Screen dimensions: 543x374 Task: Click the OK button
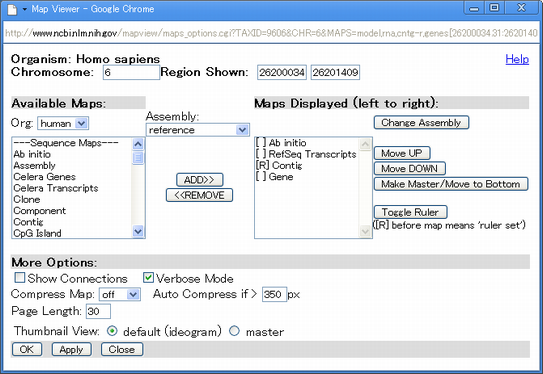(x=27, y=349)
